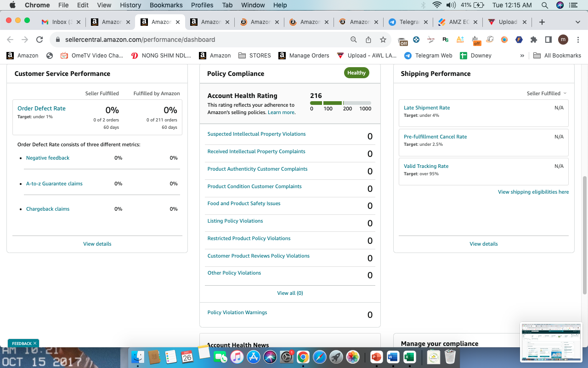Open the Chrome Extensions puzzle icon
The image size is (588, 368).
coord(534,40)
